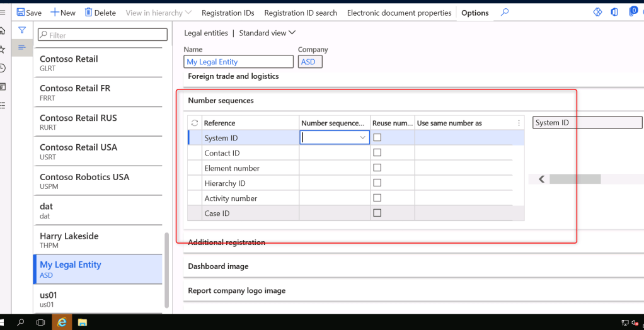The image size is (644, 330).
Task: Click the Delete trash icon
Action: click(x=89, y=13)
